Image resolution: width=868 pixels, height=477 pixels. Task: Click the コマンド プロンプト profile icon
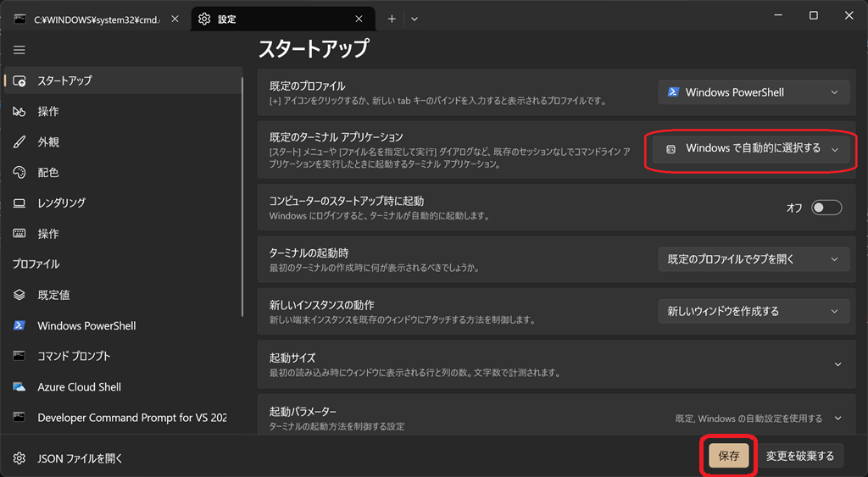point(19,356)
